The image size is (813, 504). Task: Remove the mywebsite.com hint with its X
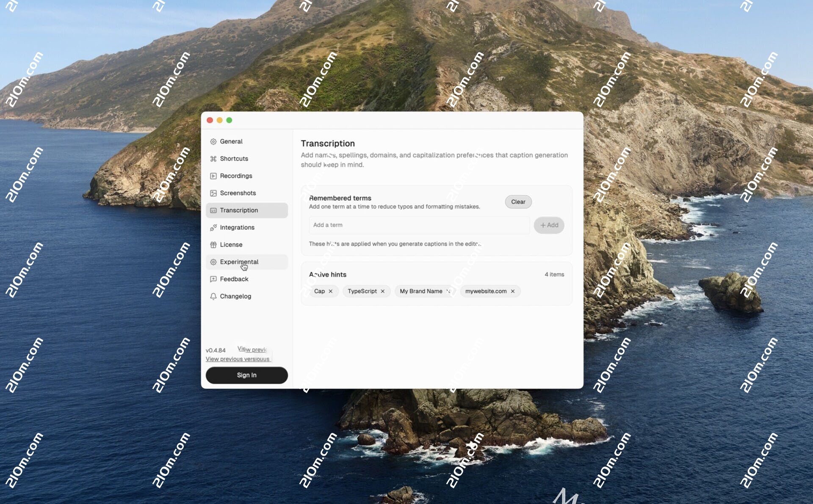click(513, 291)
